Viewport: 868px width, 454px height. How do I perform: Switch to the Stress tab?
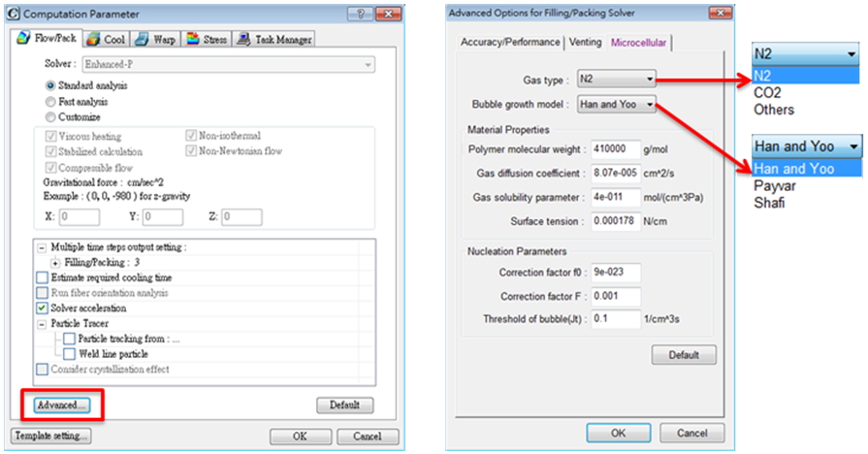(x=207, y=40)
